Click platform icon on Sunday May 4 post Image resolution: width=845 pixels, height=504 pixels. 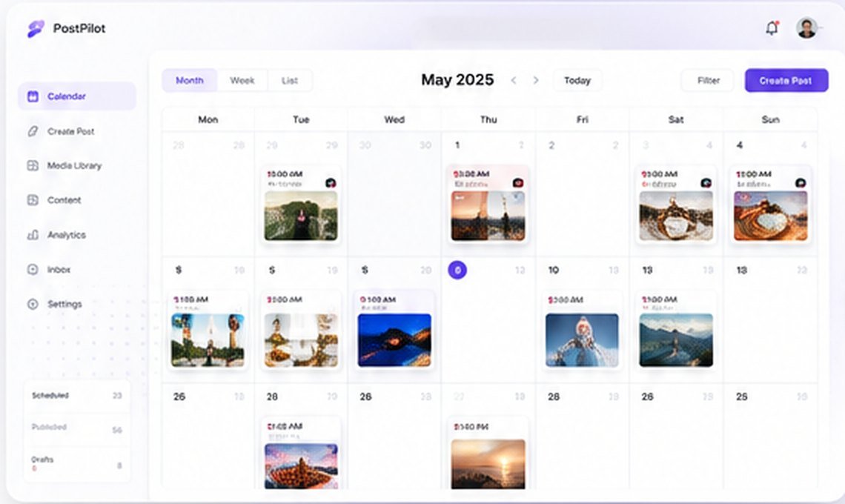801,183
